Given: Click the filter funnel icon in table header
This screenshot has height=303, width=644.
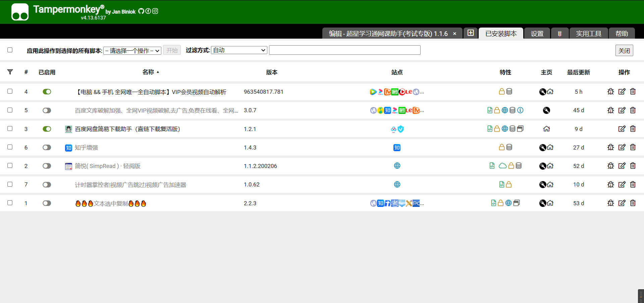Looking at the screenshot, I should point(10,72).
